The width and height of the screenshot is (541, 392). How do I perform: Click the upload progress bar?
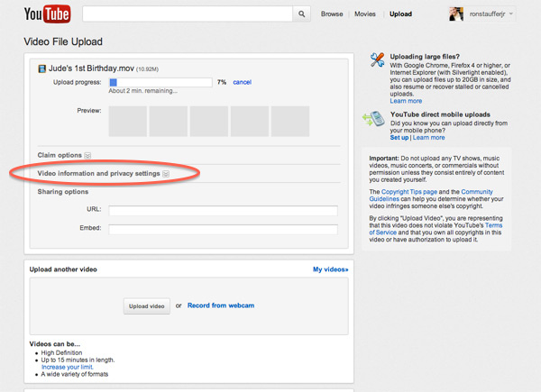(160, 82)
